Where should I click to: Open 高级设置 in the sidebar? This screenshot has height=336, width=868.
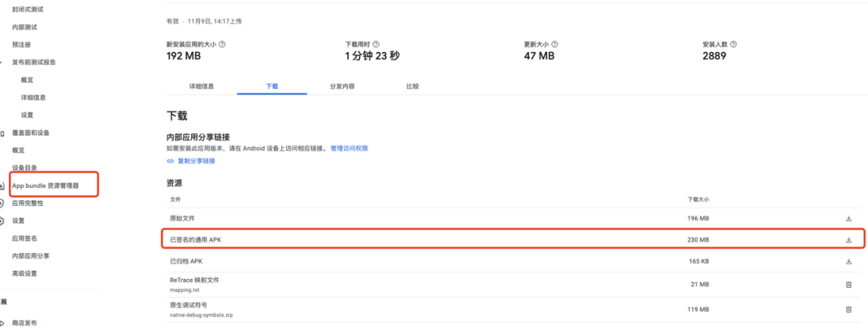[25, 273]
